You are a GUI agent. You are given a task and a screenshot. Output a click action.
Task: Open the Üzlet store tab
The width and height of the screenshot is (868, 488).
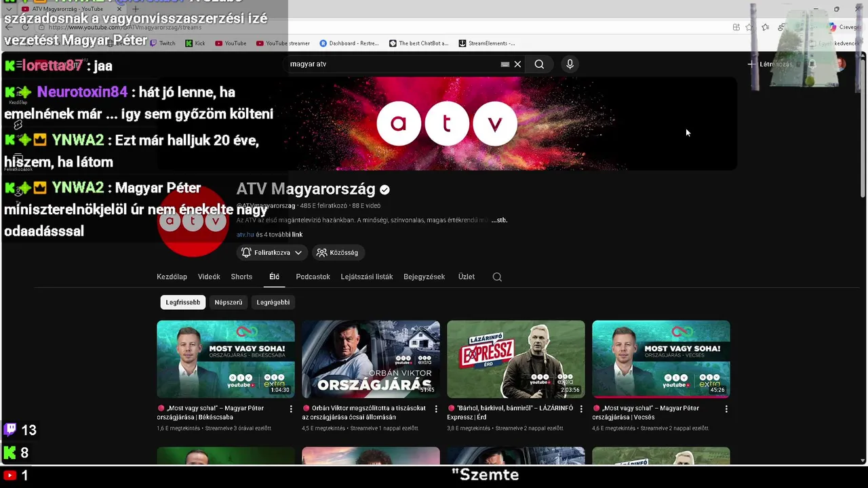click(x=467, y=277)
